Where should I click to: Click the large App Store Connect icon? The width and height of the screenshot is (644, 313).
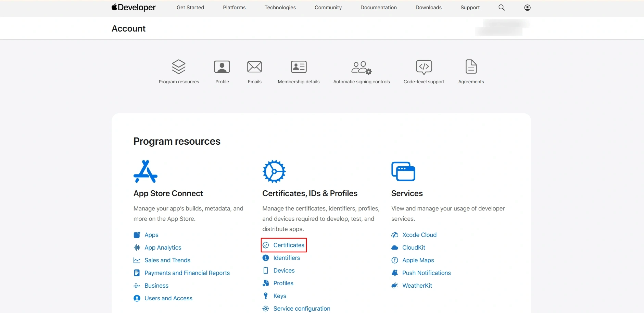pos(146,171)
